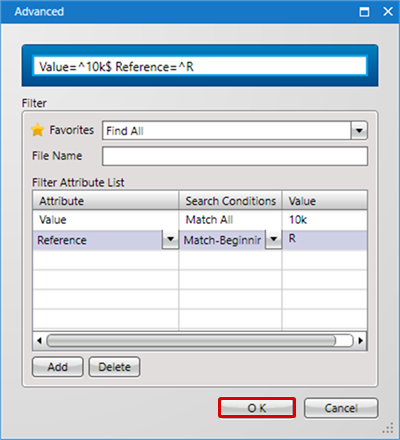Click the Cancel button
This screenshot has height=440, width=400.
click(341, 408)
